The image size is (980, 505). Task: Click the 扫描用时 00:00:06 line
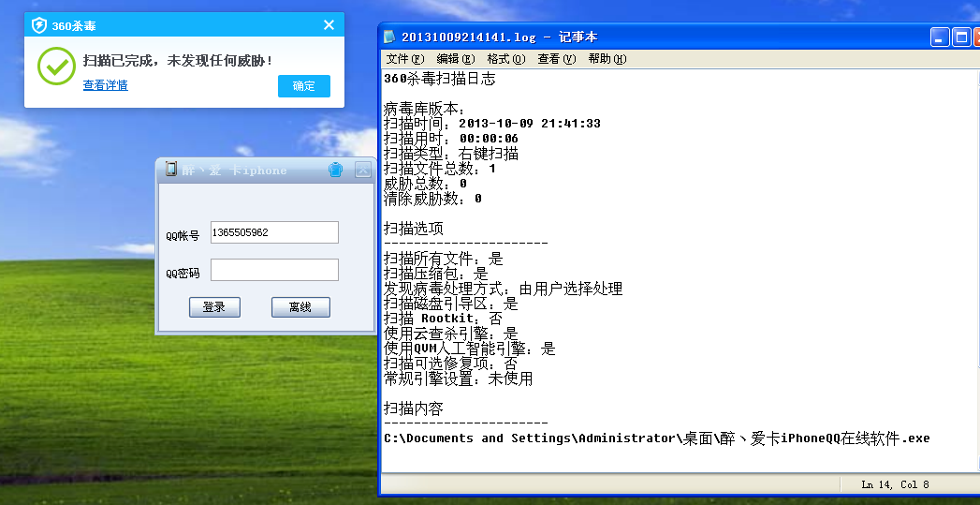click(x=450, y=139)
